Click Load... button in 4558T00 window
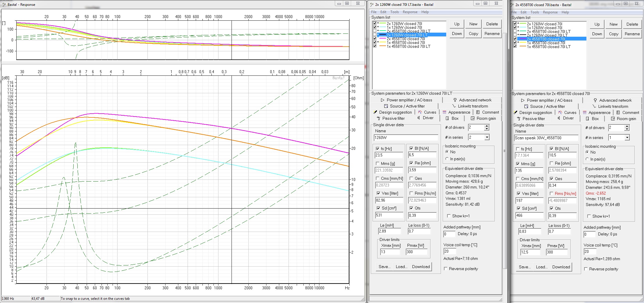Screen dimensions: 644x303 (542, 267)
